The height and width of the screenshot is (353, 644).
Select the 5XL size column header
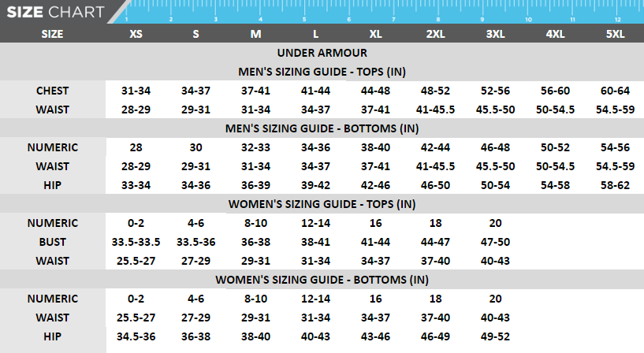[615, 34]
